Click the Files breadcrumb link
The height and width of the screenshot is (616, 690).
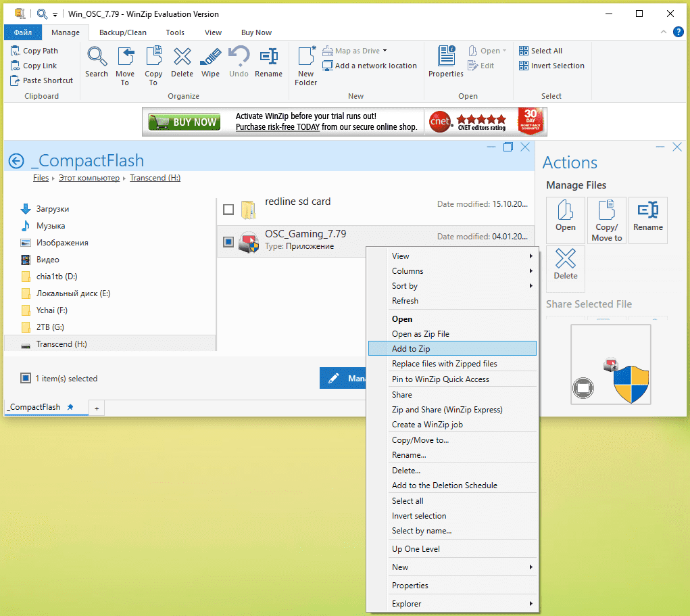(41, 178)
